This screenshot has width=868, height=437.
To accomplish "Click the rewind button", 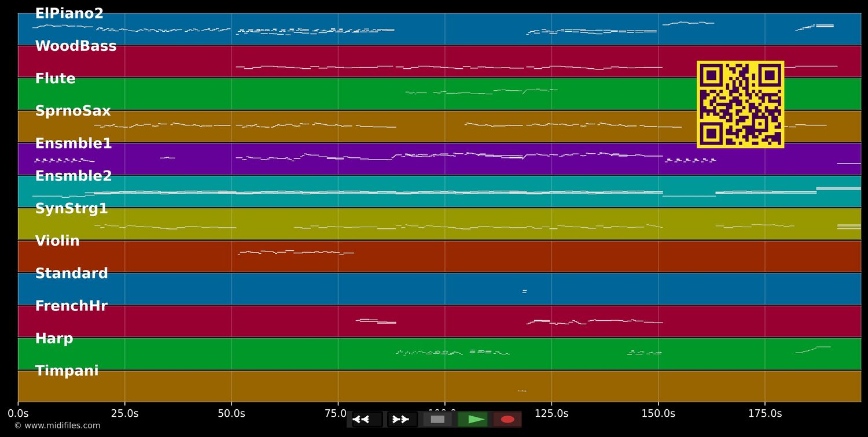I will coord(367,419).
